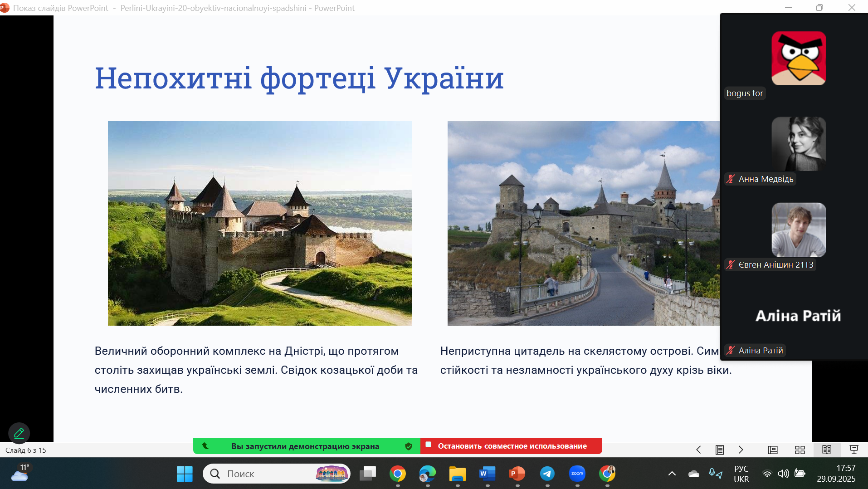Stop screen sharing with red button

coord(511,446)
